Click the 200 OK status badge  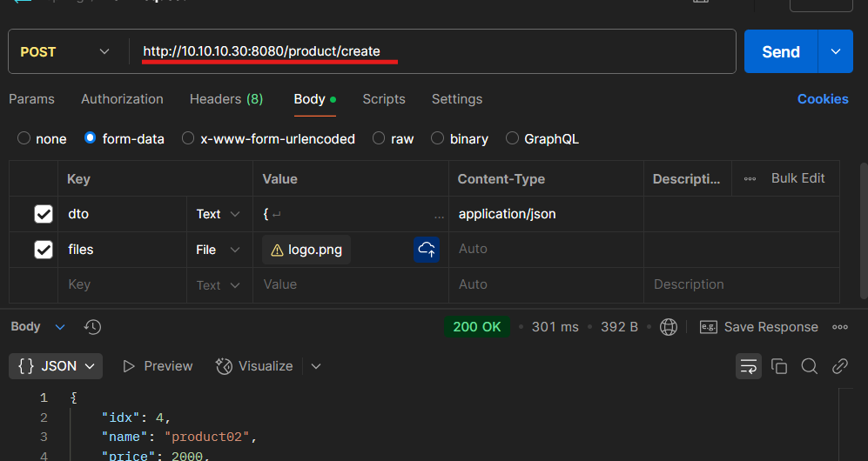click(x=476, y=327)
